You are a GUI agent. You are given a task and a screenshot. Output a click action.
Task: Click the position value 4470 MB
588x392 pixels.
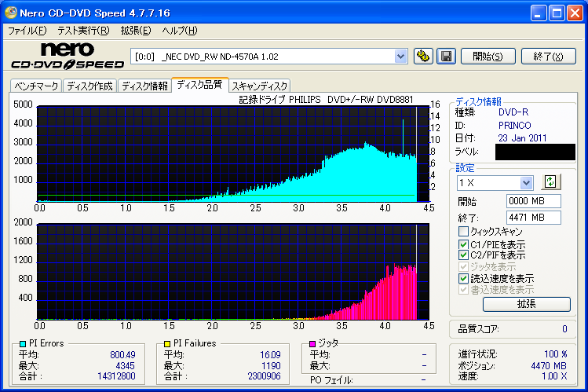549,366
